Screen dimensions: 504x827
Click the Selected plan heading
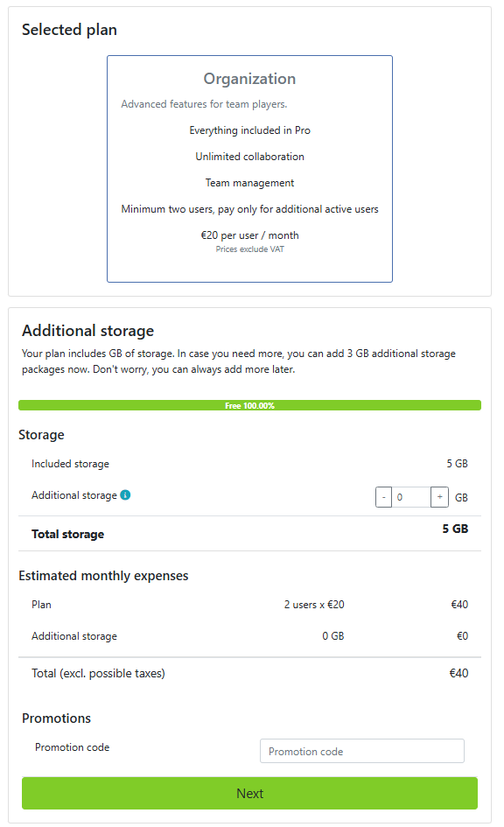click(x=69, y=30)
